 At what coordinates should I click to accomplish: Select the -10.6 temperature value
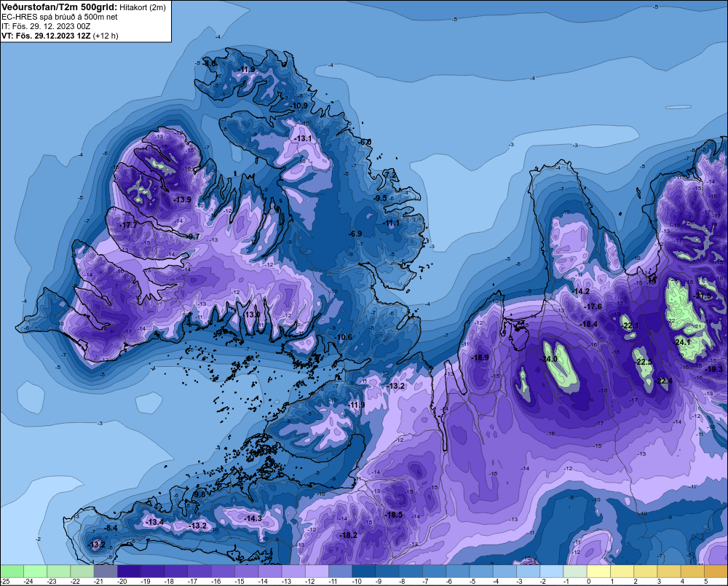[x=344, y=337]
